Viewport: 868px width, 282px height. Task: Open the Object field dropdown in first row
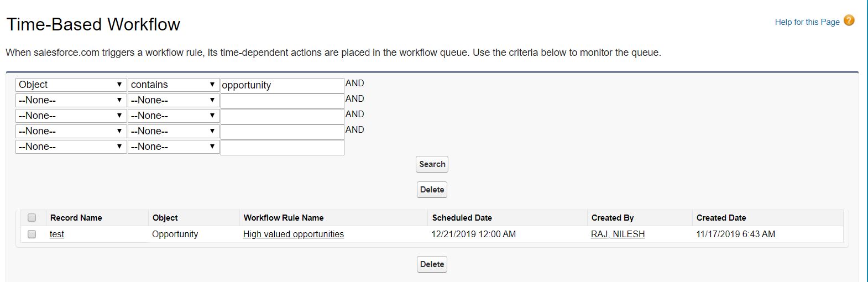(71, 85)
